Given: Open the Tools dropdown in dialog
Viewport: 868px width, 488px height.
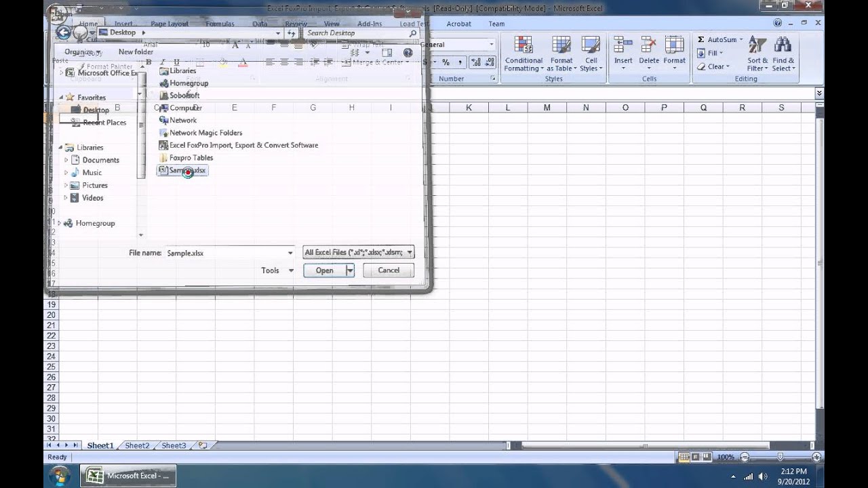Looking at the screenshot, I should tap(277, 270).
